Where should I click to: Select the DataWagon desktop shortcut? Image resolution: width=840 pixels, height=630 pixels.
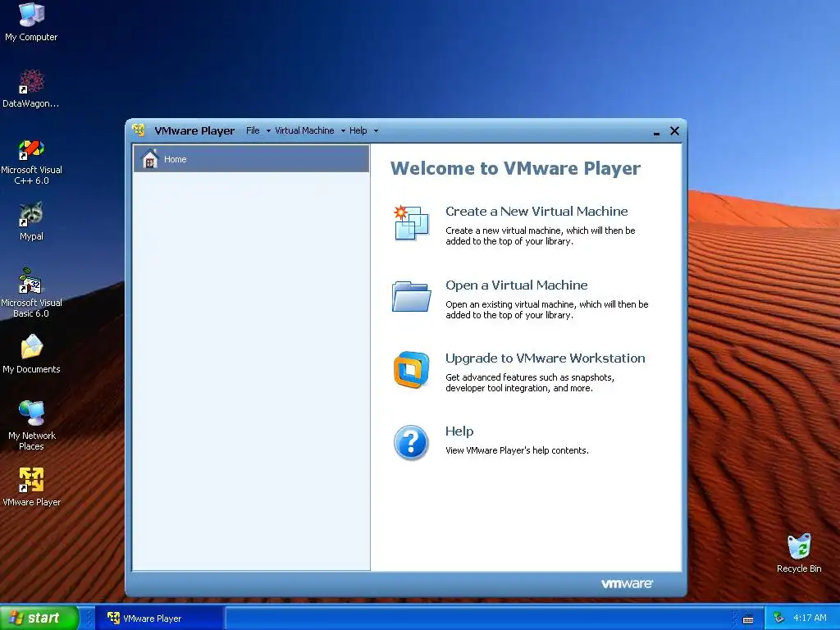tap(31, 89)
